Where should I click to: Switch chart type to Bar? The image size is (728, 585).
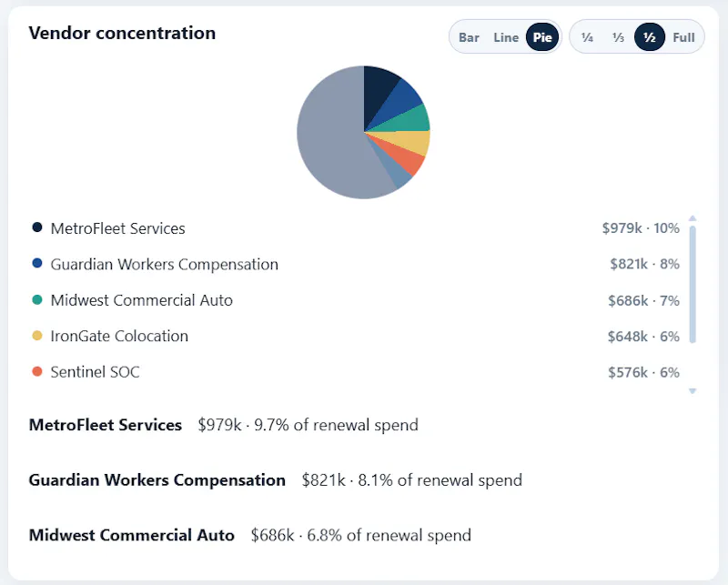[x=469, y=37]
